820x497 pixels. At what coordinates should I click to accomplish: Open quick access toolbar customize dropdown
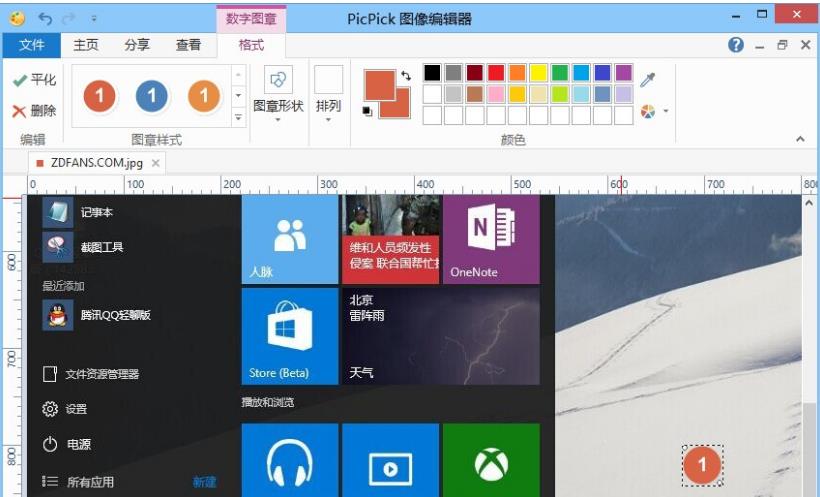pos(94,19)
